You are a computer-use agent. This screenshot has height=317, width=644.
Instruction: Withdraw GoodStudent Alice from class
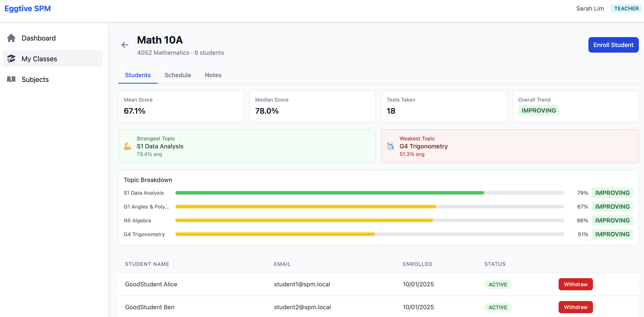pos(575,284)
